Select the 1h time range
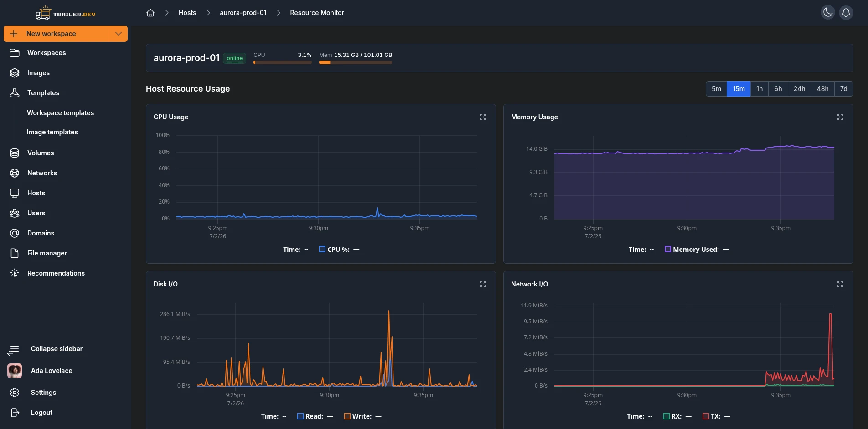Viewport: 868px width, 429px height. click(x=759, y=89)
